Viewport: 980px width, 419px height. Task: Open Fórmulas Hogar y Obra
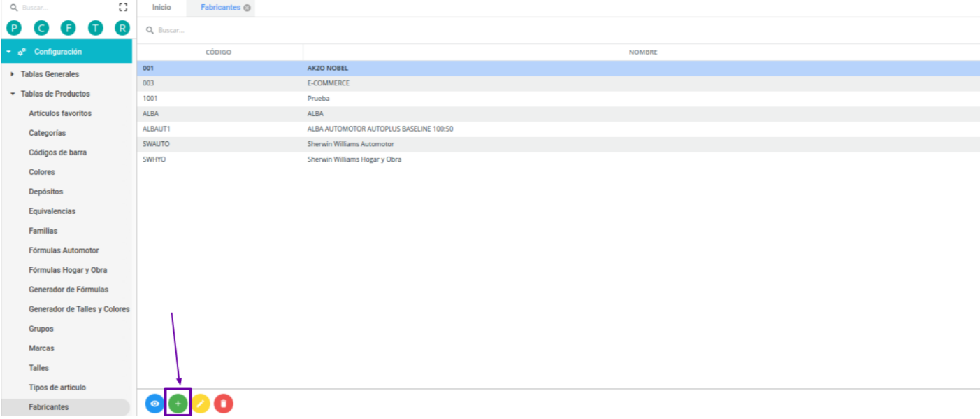tap(68, 270)
